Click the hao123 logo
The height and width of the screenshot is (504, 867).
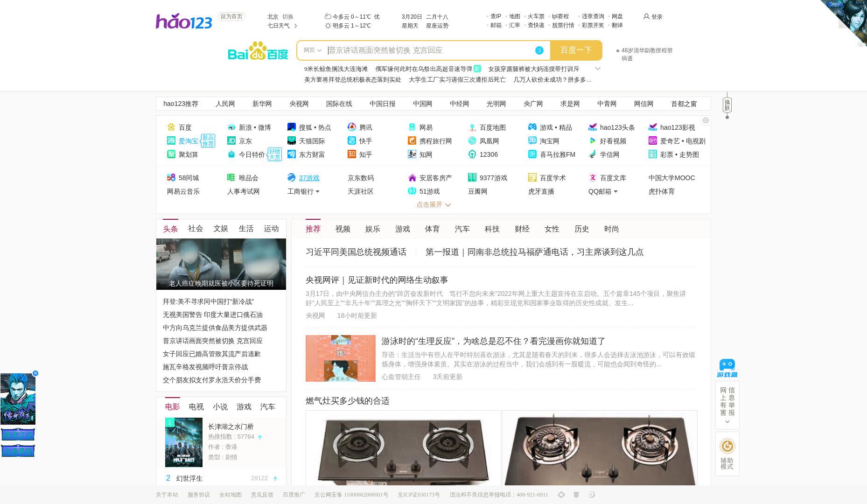(x=184, y=21)
